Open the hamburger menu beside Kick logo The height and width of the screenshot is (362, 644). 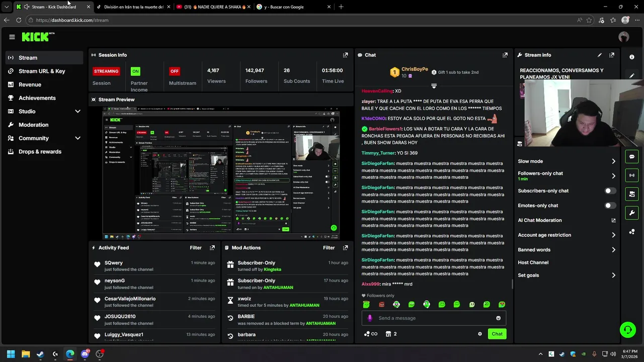(x=12, y=37)
